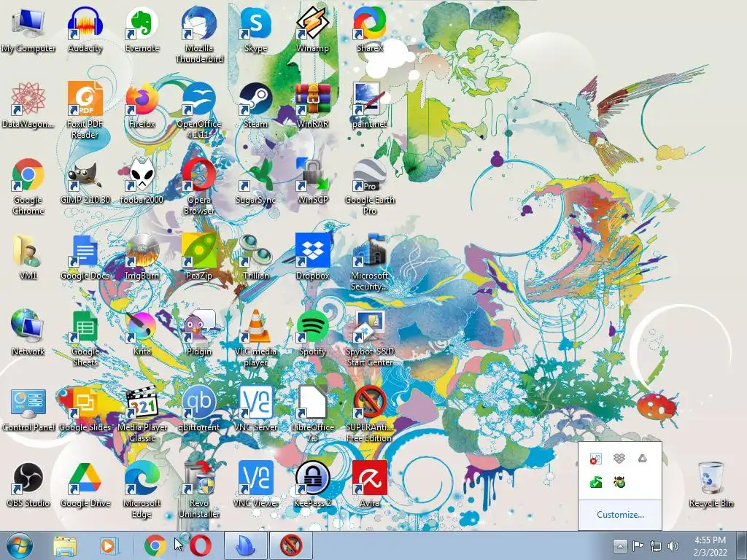Select the Spybot-S&D Start Center icon
Viewport: 747px width, 560px height.
[x=370, y=337]
